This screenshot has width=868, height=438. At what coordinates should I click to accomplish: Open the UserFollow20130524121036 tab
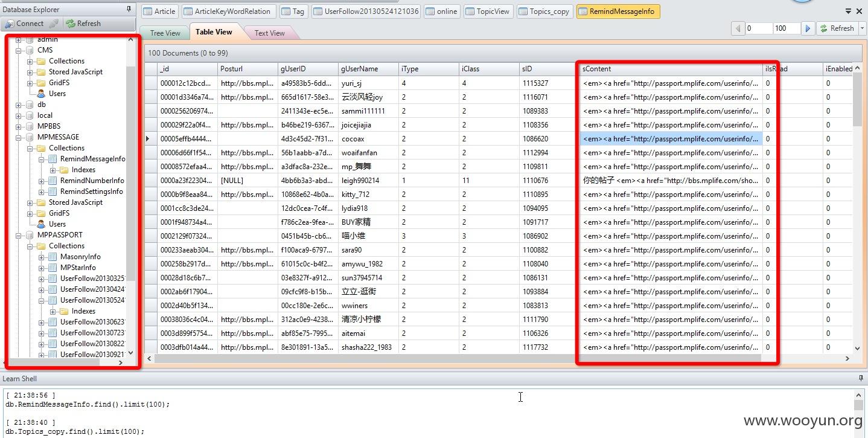pos(366,11)
